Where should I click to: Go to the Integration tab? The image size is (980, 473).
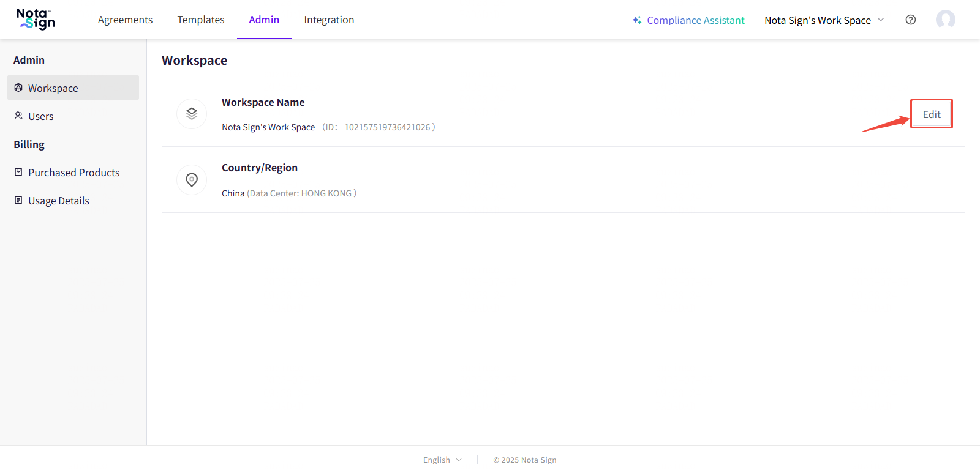[x=329, y=20]
